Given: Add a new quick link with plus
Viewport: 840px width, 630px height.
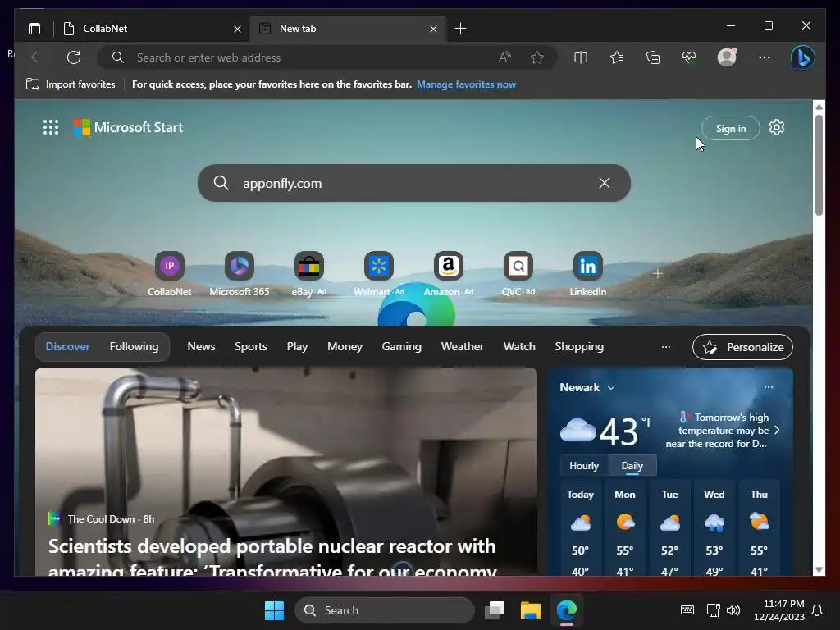Looking at the screenshot, I should coord(657,274).
